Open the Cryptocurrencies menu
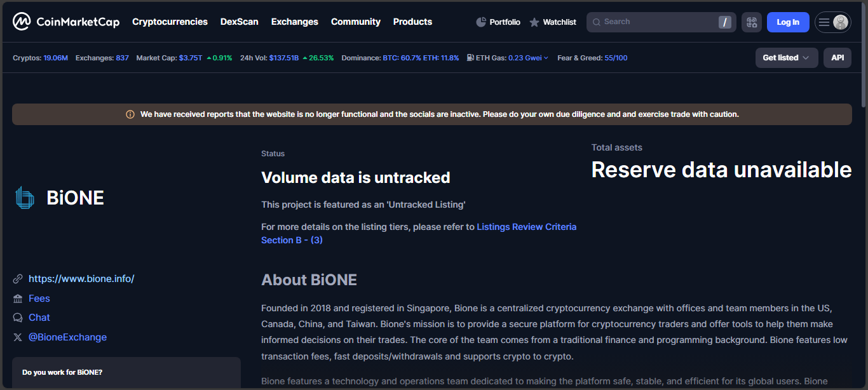The width and height of the screenshot is (868, 390). coord(170,22)
